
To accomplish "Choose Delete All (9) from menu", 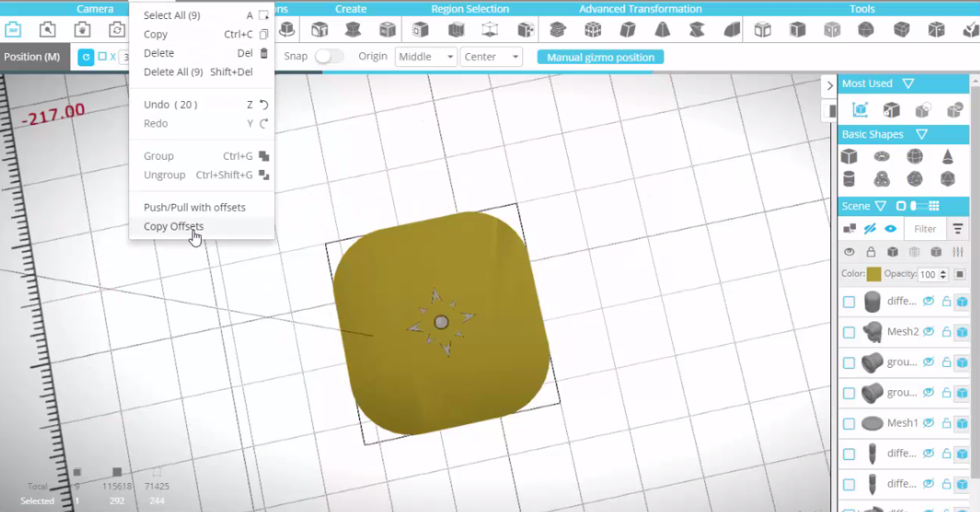I will click(x=202, y=72).
